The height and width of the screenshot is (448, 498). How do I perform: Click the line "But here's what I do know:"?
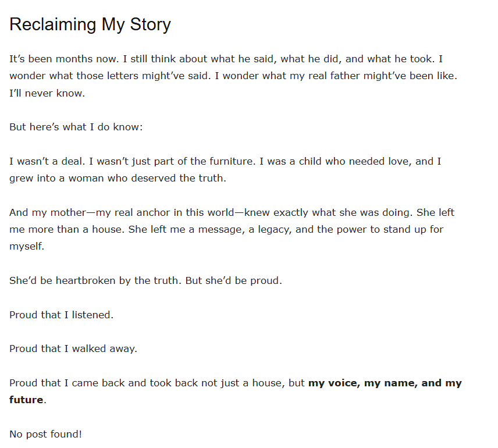point(76,127)
